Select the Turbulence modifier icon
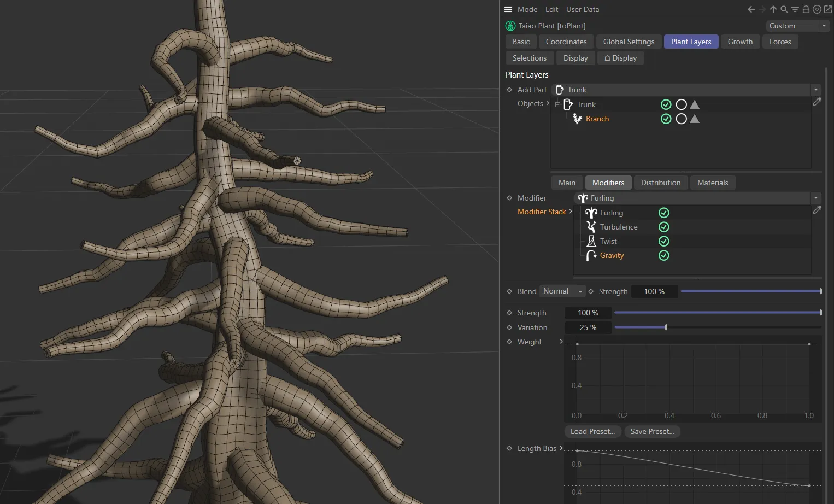The height and width of the screenshot is (504, 834). coord(592,227)
